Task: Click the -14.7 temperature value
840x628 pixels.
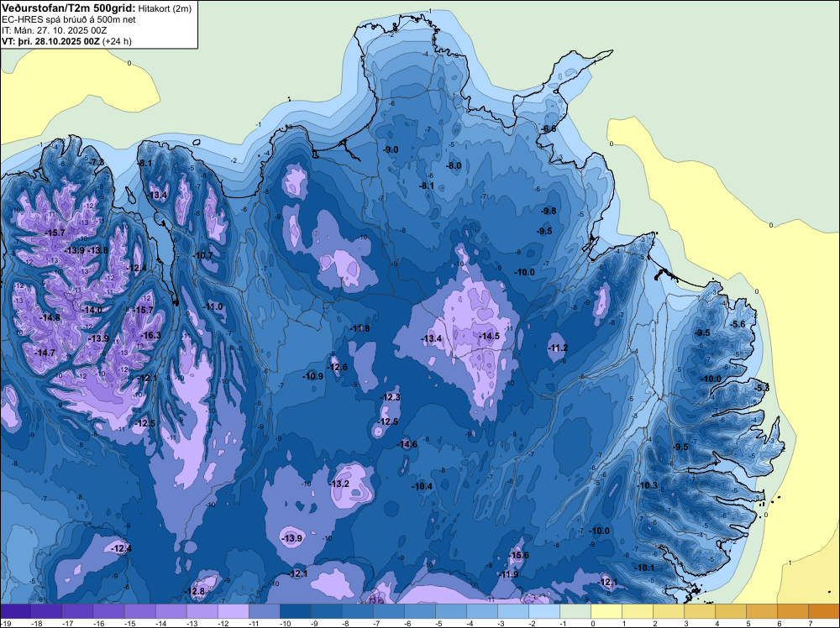Action: point(45,353)
